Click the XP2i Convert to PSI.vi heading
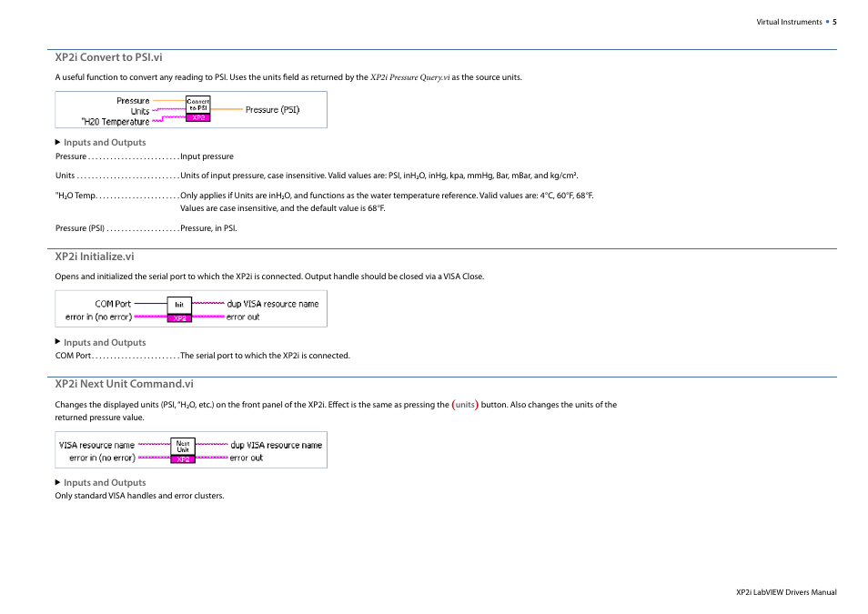 coord(108,57)
